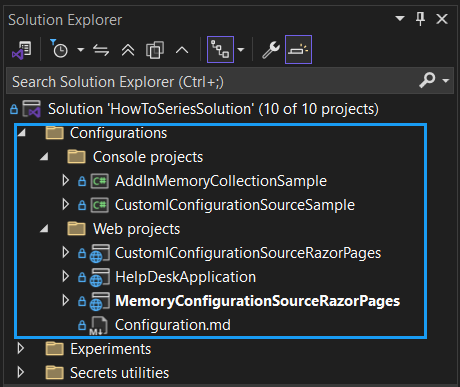Viewport: 460px width, 387px height.
Task: Open the dropdown next to file nesting button
Action: tap(241, 50)
